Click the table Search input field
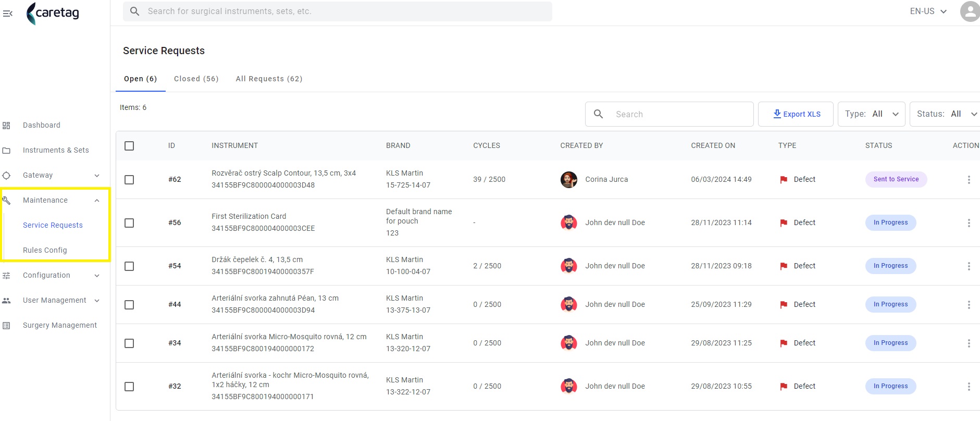This screenshot has height=421, width=980. tap(669, 114)
